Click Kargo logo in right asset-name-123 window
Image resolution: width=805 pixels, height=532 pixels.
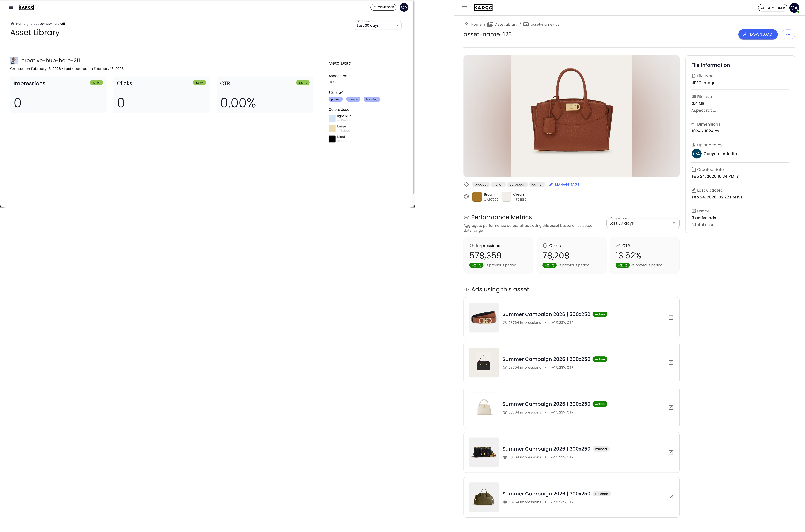tap(483, 8)
